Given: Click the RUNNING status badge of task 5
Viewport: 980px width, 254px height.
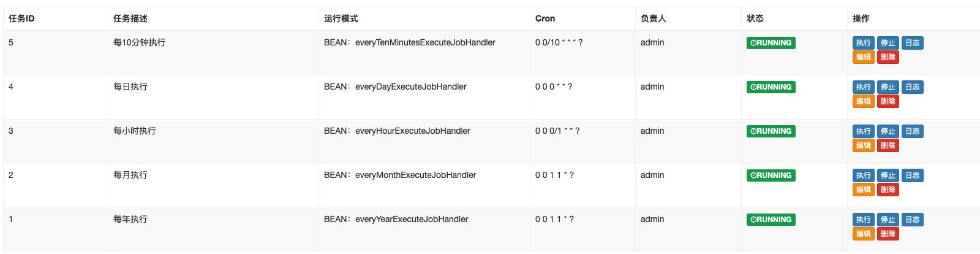Looking at the screenshot, I should click(771, 43).
